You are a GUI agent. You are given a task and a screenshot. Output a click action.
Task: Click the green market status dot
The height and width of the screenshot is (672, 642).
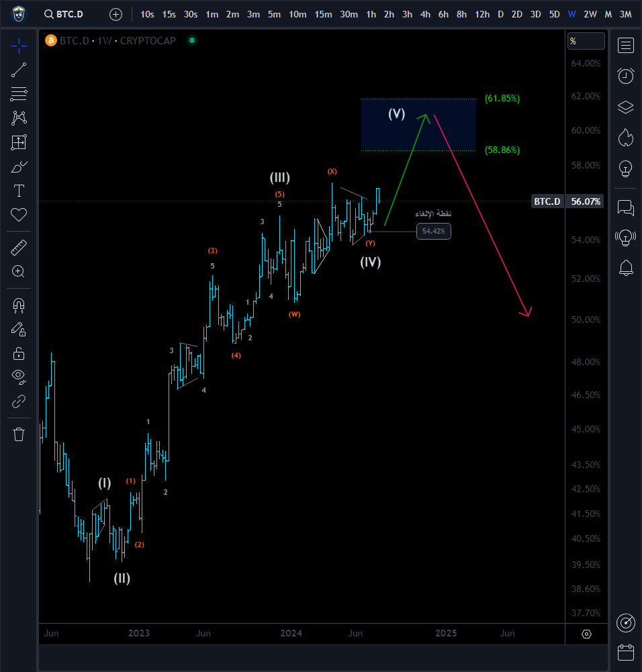click(x=192, y=41)
